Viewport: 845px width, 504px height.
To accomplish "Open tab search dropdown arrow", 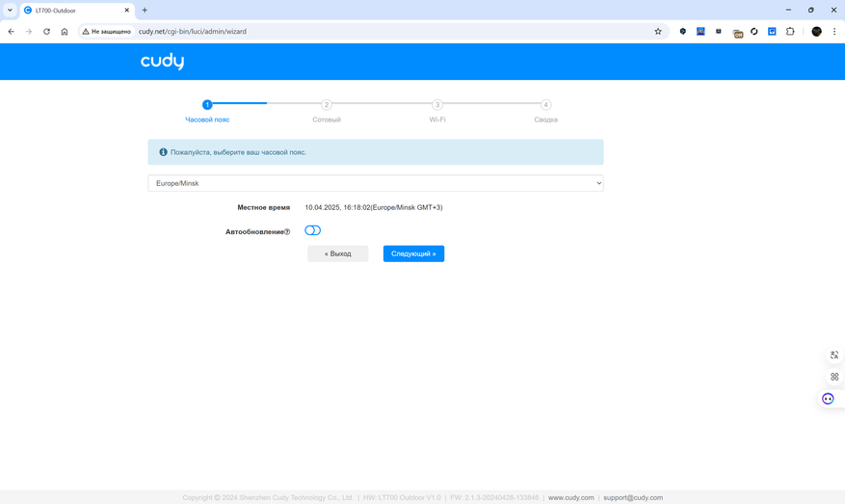I will tap(10, 10).
